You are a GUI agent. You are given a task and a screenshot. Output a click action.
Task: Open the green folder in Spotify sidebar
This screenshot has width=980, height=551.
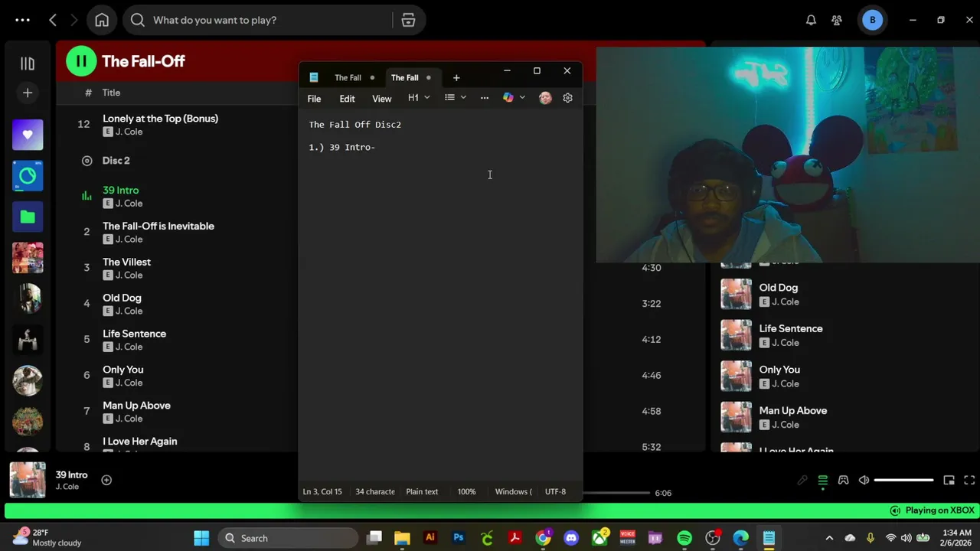click(x=28, y=217)
